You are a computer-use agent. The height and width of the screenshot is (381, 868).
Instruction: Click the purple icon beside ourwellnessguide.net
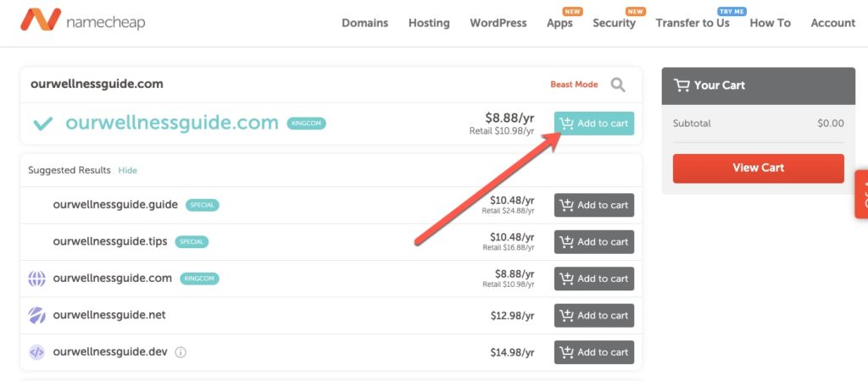[36, 315]
